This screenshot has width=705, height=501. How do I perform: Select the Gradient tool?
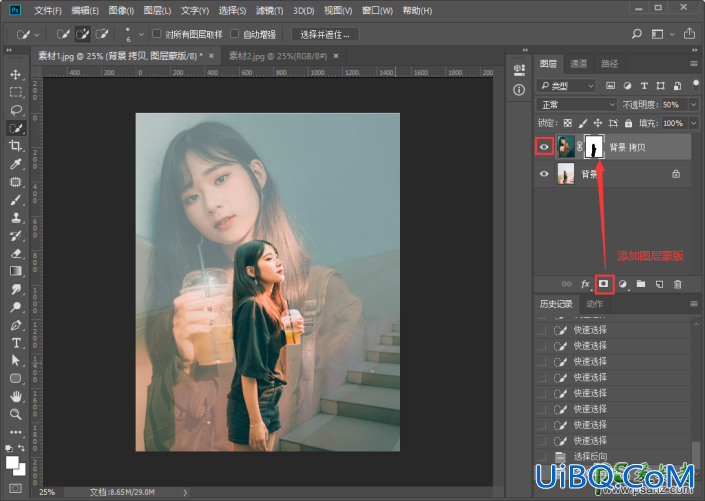click(16, 271)
